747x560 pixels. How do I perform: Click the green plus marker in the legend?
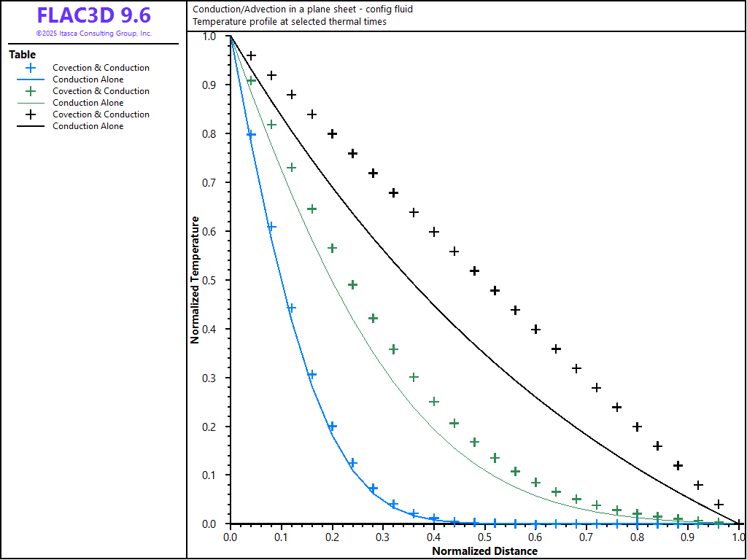30,91
